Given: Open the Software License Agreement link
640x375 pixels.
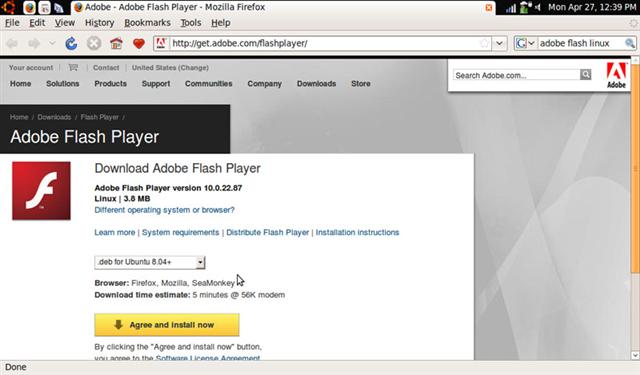Looking at the screenshot, I should click(x=208, y=358).
